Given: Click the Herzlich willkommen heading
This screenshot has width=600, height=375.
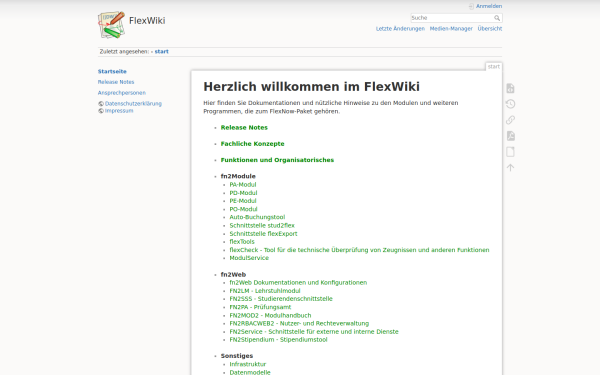Looking at the screenshot, I should (x=311, y=87).
